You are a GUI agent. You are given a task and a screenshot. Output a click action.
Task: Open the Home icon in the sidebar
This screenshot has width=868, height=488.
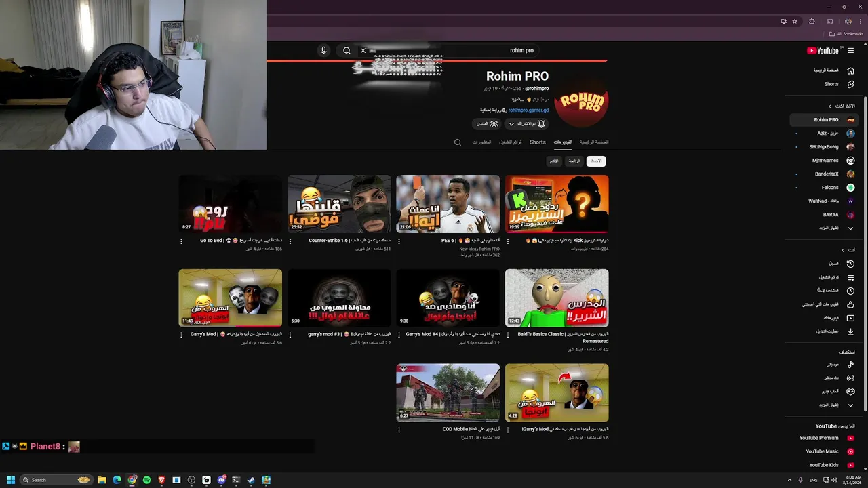pos(850,70)
